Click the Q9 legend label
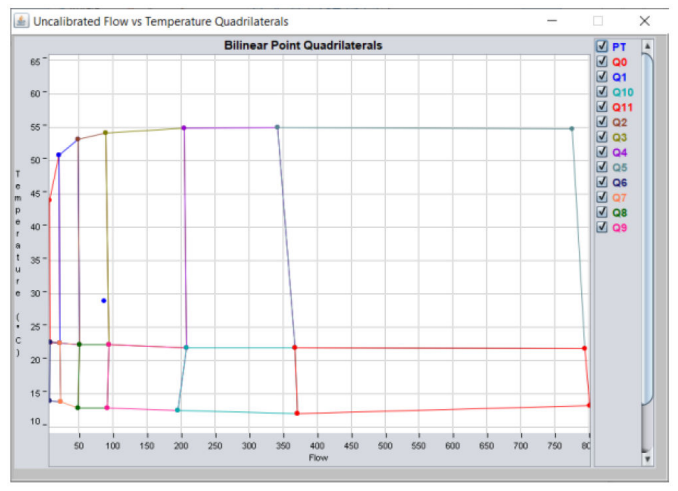The image size is (678, 491). click(620, 228)
